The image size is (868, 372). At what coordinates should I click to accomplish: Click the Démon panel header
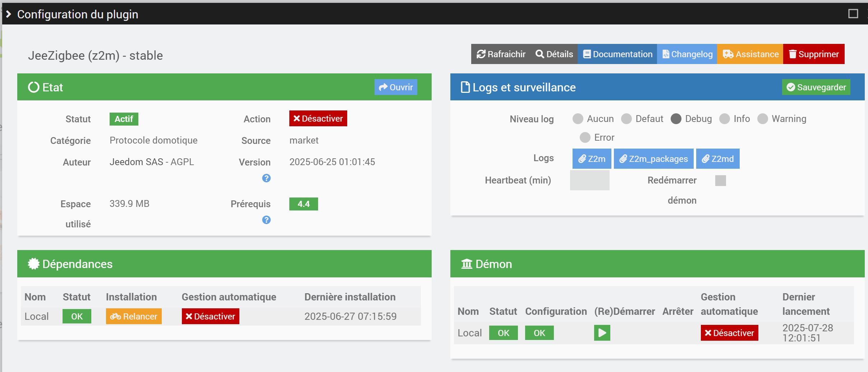tap(657, 264)
